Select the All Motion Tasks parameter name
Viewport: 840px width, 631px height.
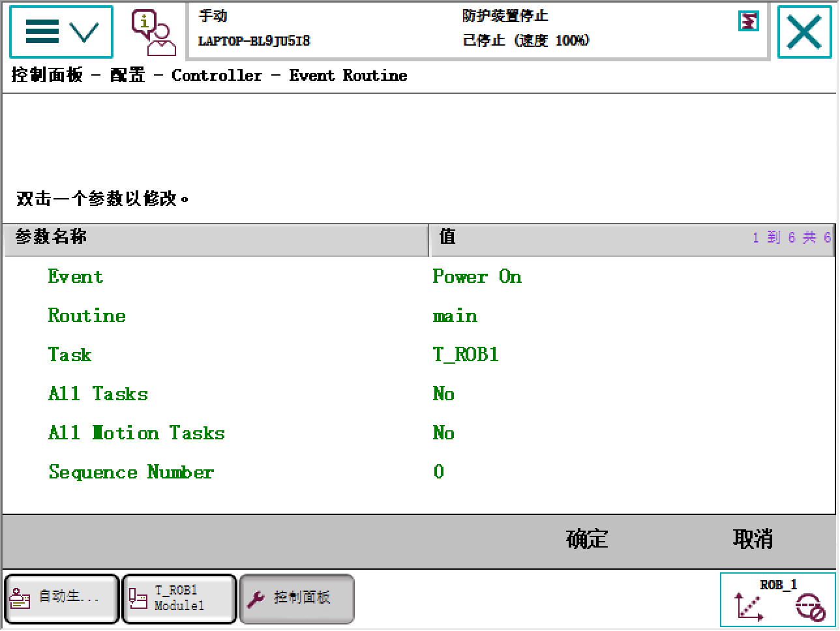[136, 433]
